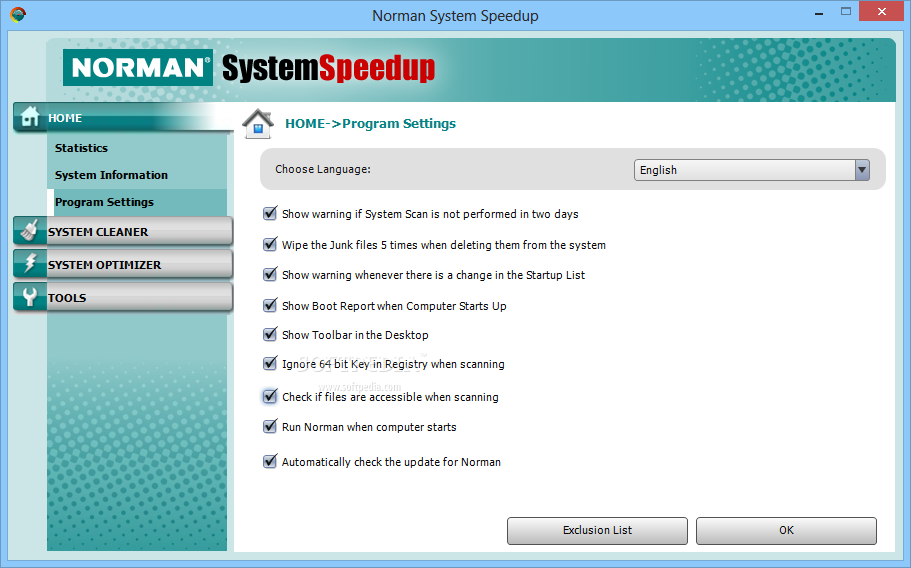
Task: Click the house icon in HOME menu
Action: pyautogui.click(x=30, y=117)
